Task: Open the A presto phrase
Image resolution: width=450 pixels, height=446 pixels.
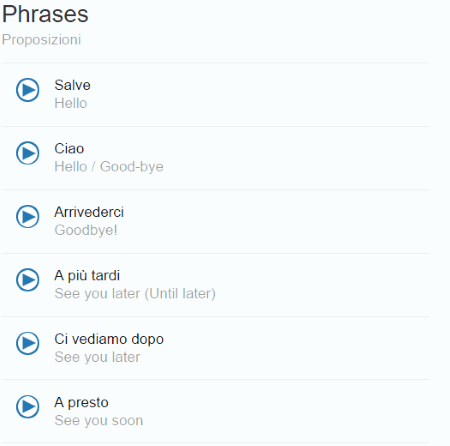Action: tap(81, 403)
